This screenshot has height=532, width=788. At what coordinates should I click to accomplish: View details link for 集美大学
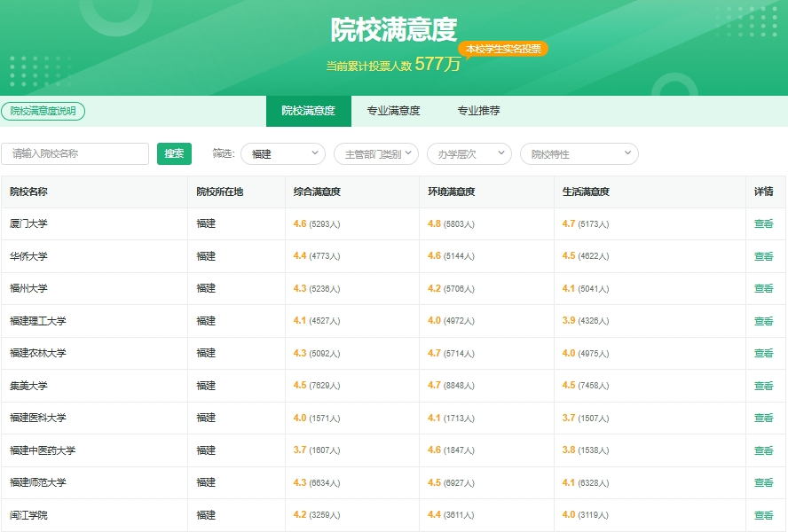764,387
